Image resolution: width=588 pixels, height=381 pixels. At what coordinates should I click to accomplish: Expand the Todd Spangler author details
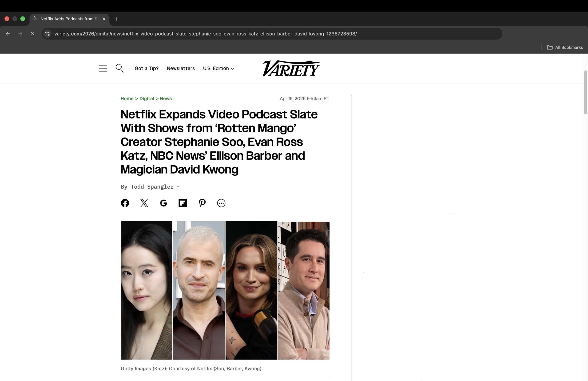pyautogui.click(x=177, y=187)
